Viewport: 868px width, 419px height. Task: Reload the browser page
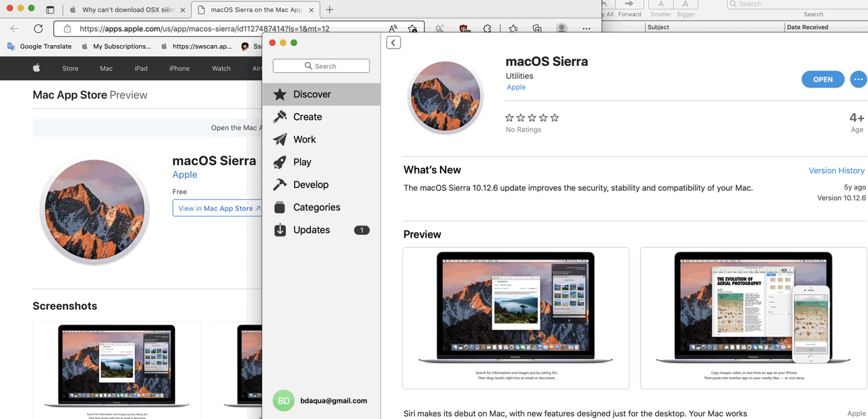pos(38,29)
